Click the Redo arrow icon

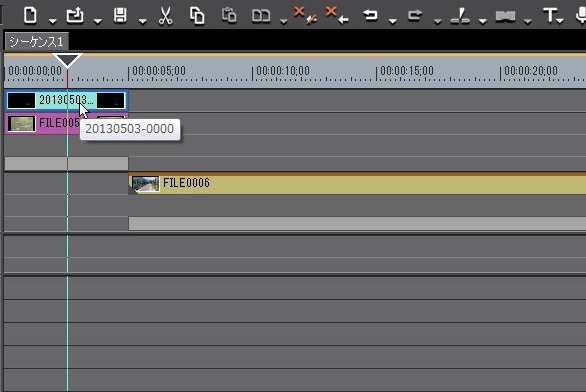pos(415,15)
